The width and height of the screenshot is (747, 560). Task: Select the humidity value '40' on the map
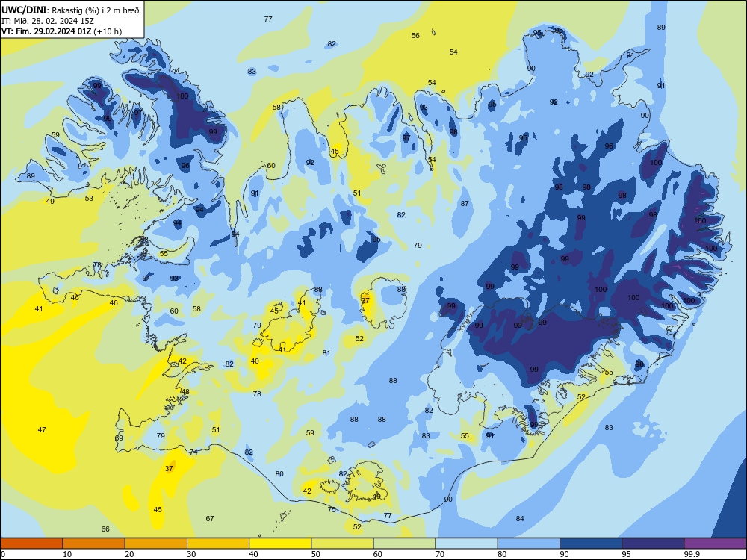[x=255, y=361]
